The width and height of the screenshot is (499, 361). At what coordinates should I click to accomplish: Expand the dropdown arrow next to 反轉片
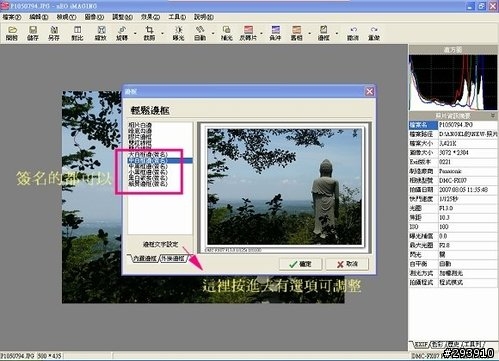[x=261, y=33]
